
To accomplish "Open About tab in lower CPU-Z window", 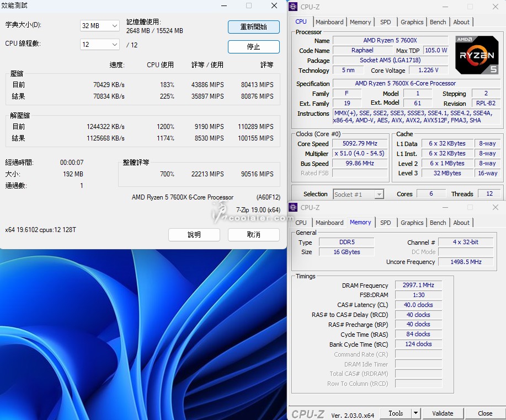I will pos(461,223).
